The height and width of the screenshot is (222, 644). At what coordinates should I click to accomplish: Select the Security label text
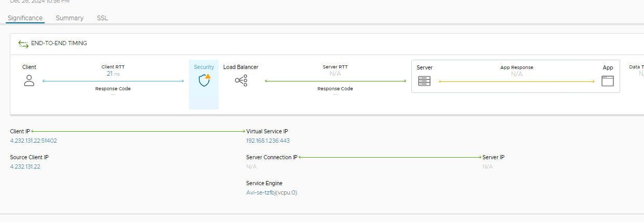pyautogui.click(x=204, y=67)
